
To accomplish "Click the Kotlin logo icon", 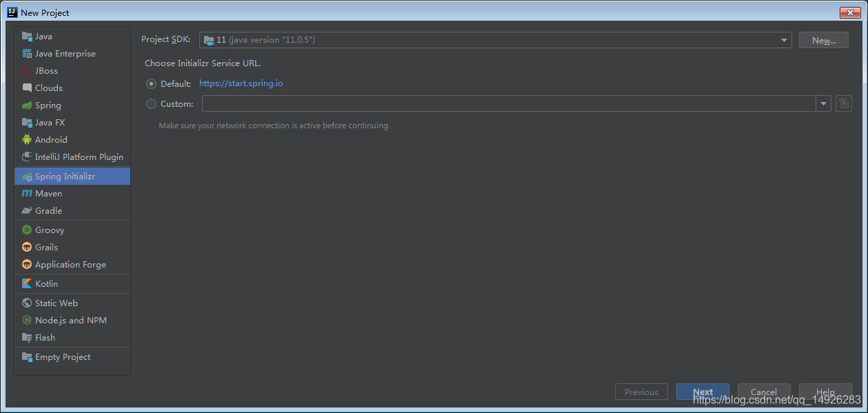I will coord(27,284).
